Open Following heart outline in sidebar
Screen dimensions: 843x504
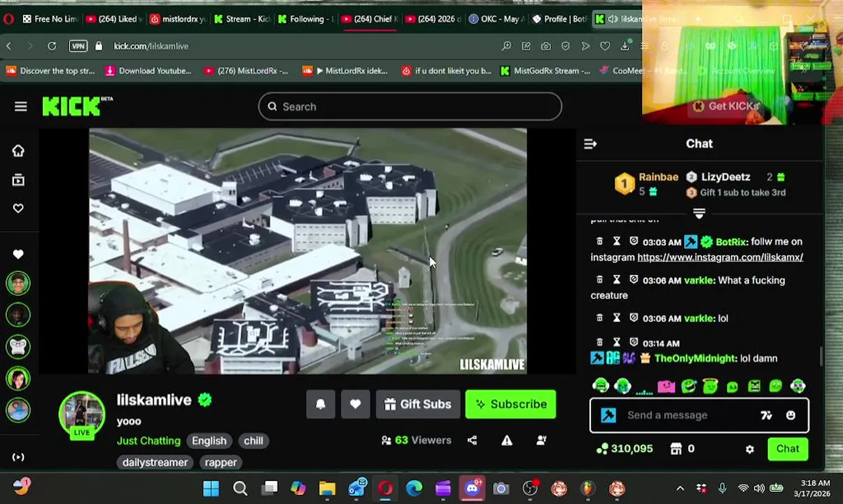(x=18, y=208)
